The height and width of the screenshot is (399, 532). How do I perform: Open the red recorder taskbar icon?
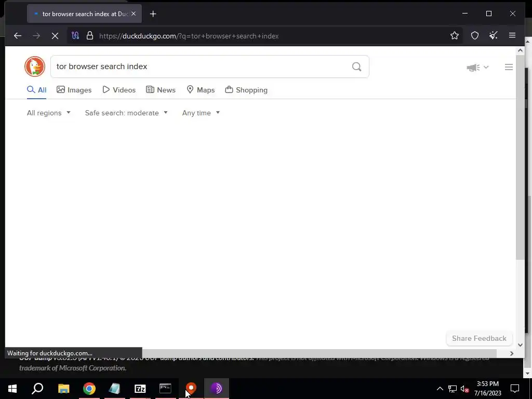(x=191, y=389)
